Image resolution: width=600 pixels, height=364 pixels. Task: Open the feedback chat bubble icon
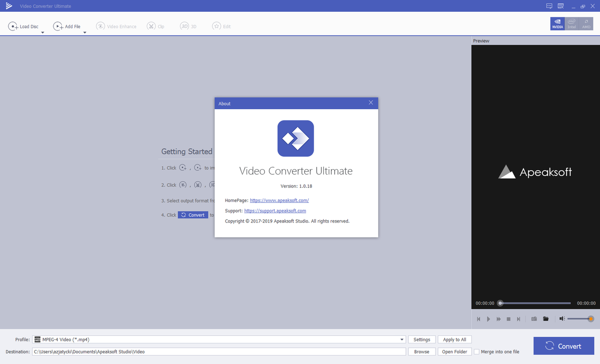click(x=549, y=6)
